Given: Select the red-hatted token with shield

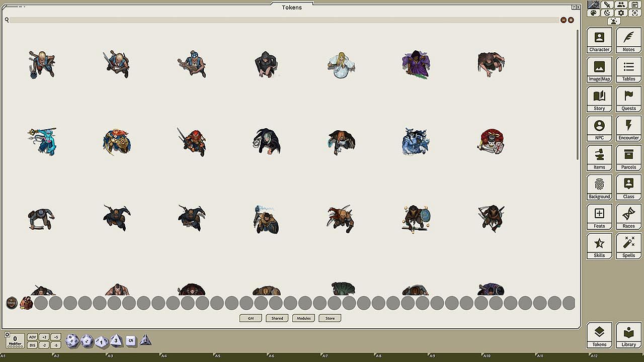Looking at the screenshot, I should coord(492,141).
